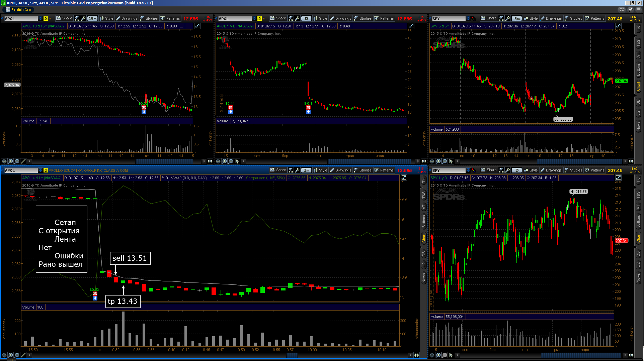Open wrench settings in bottom-right SPY daily chart
This screenshot has width=644, height=361.
point(508,170)
